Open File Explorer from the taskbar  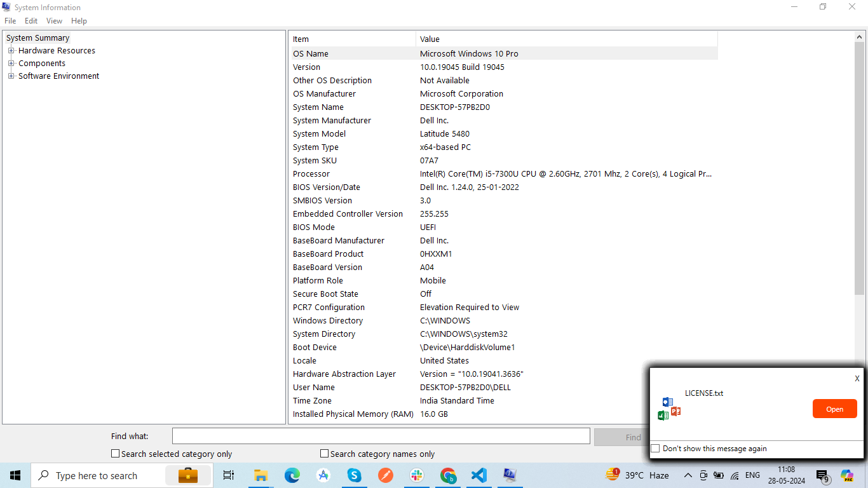[x=261, y=475]
